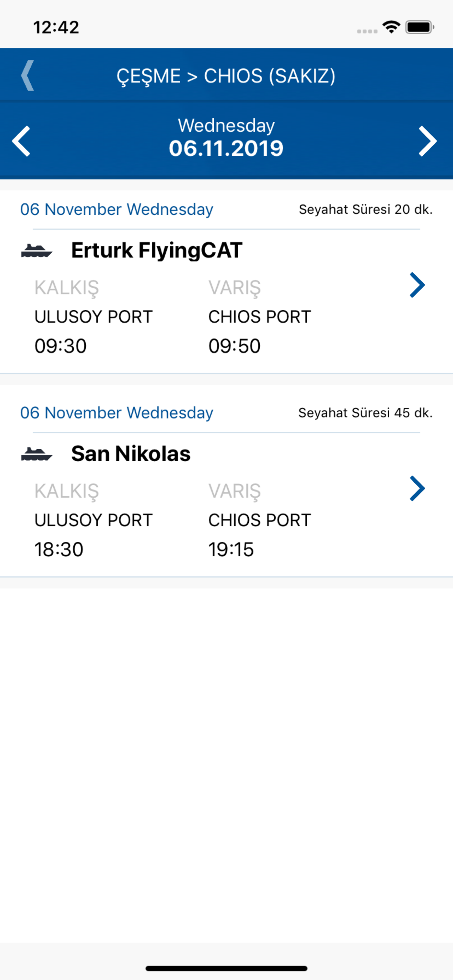Image resolution: width=453 pixels, height=980 pixels.
Task: Tap the ÇEŞME > CHIOS (SAKIZ) route title
Action: (x=226, y=76)
